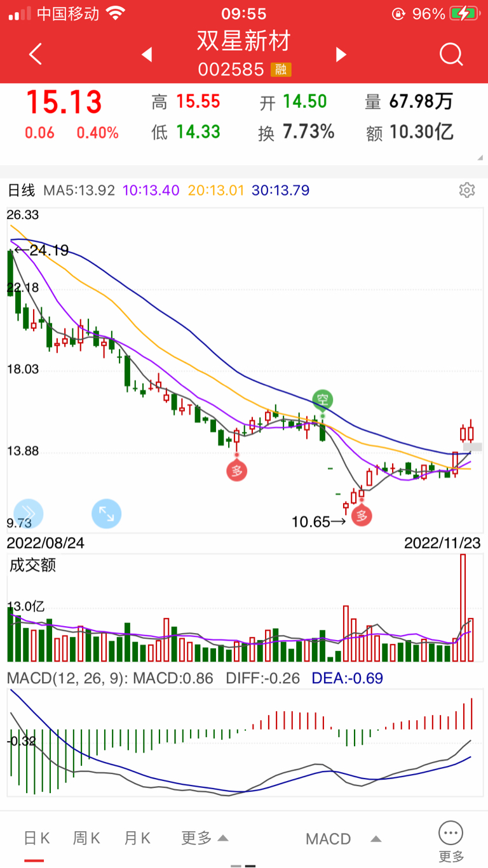Tap the stock code 002585
The height and width of the screenshot is (868, 488).
[231, 70]
